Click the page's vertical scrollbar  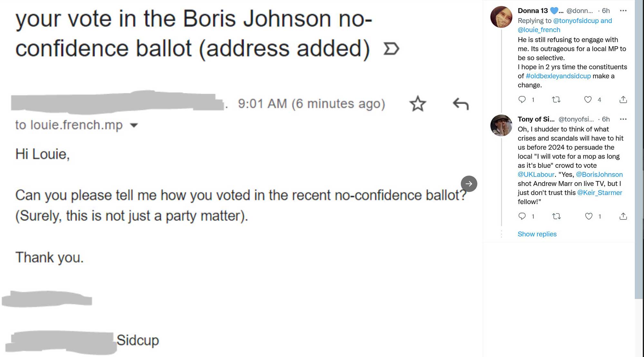639,148
